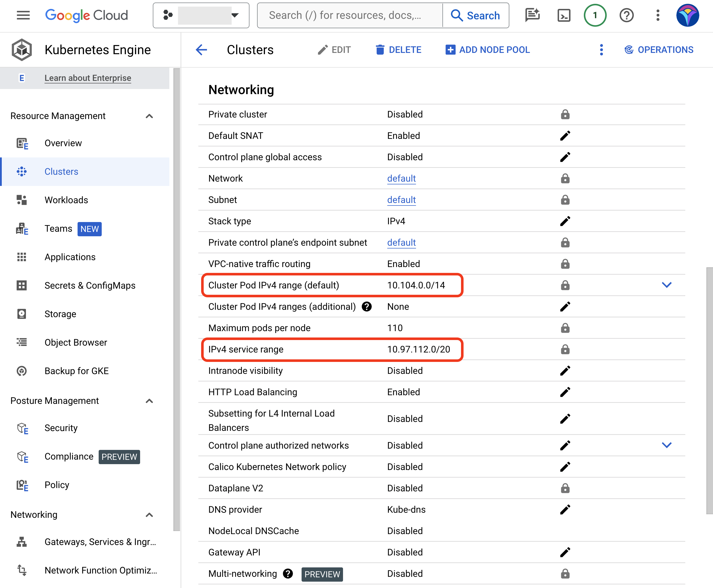Open the Send feedback icon
The image size is (713, 588).
(532, 15)
